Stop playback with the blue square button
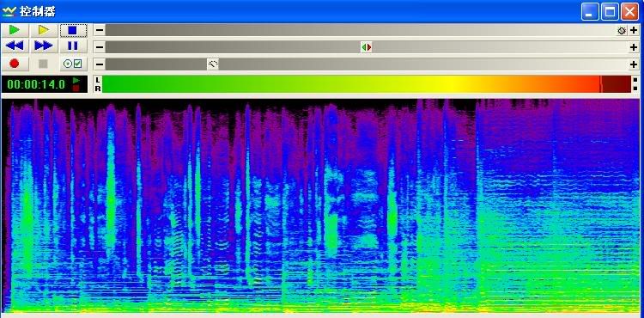This screenshot has width=644, height=318. coord(73,30)
